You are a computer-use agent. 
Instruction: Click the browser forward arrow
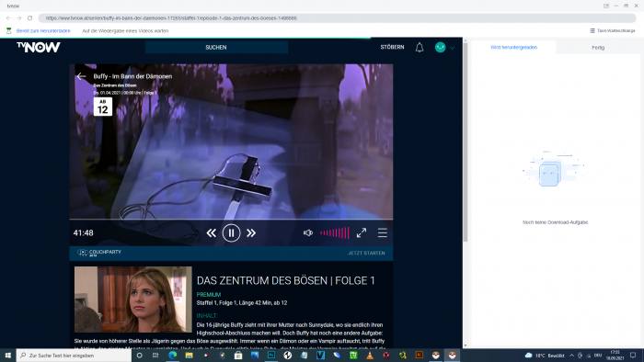click(19, 18)
